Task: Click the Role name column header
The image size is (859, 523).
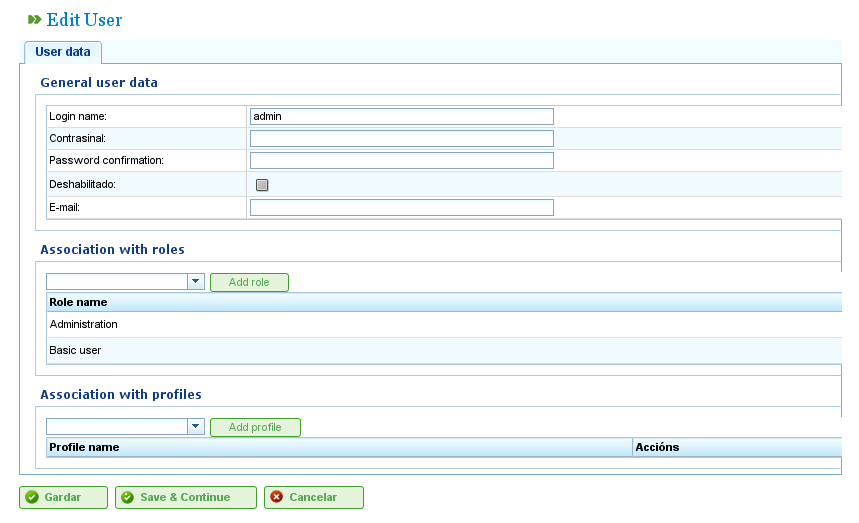Action: 444,302
